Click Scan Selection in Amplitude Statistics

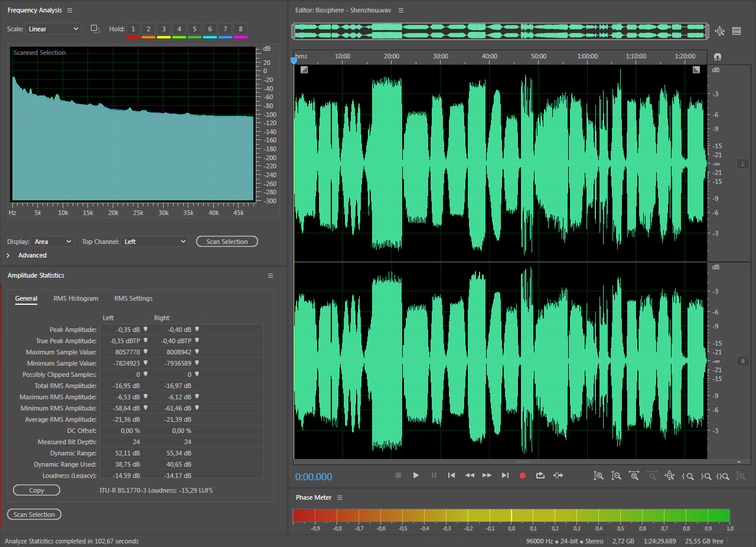(x=34, y=515)
